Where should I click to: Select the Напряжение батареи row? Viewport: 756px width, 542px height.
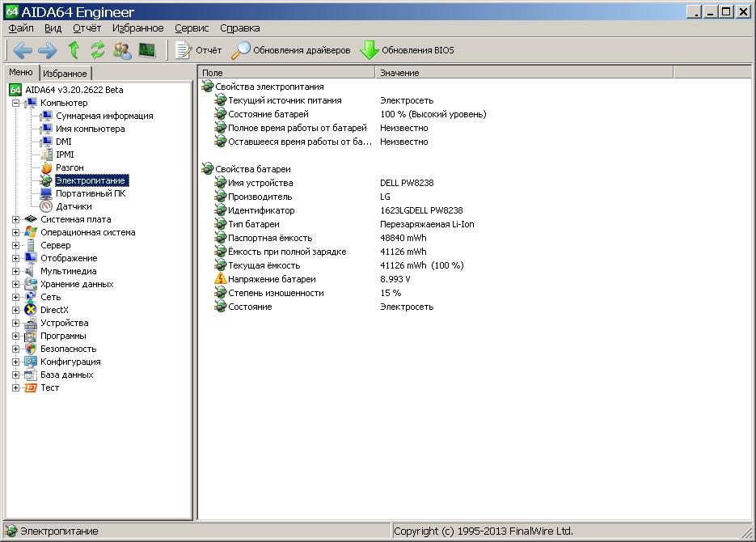tap(272, 279)
